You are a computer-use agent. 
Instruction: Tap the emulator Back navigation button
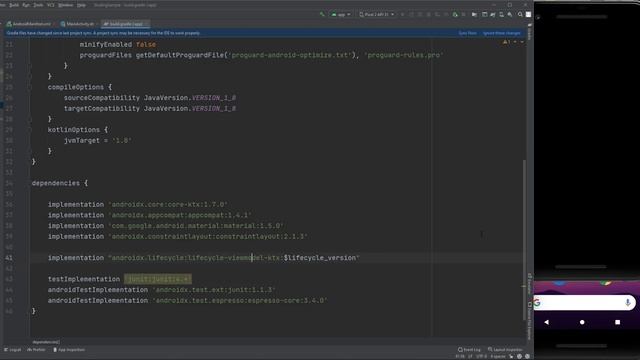click(547, 322)
